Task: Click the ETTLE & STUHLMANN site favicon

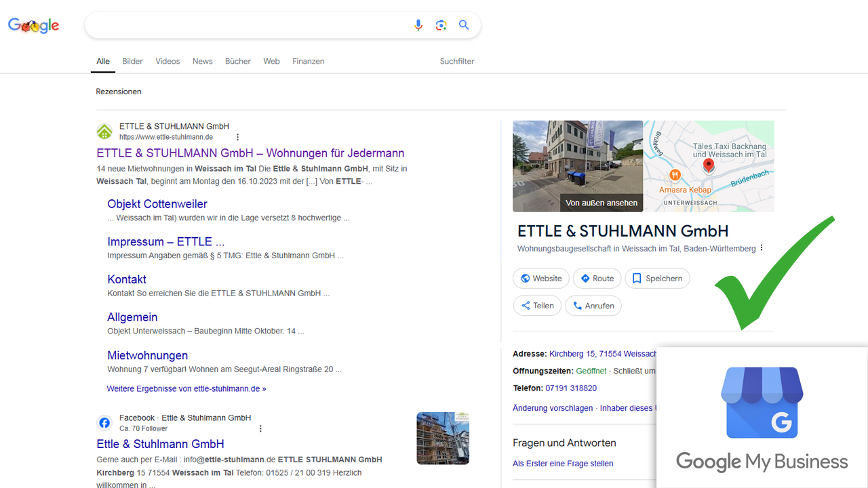Action: [104, 131]
